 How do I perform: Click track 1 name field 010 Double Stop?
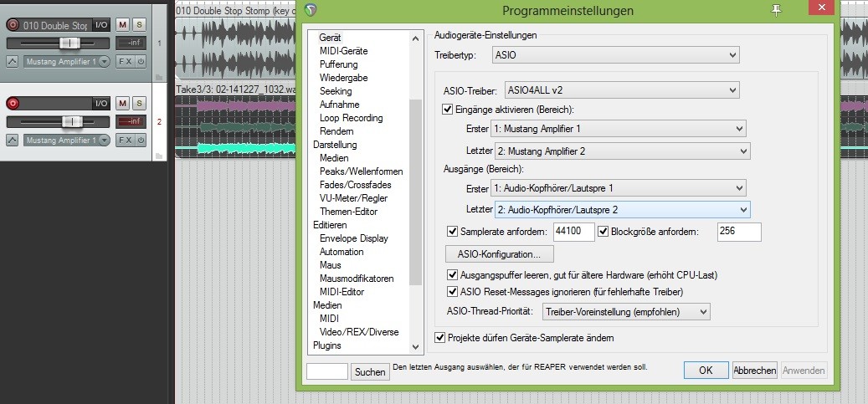coord(55,25)
